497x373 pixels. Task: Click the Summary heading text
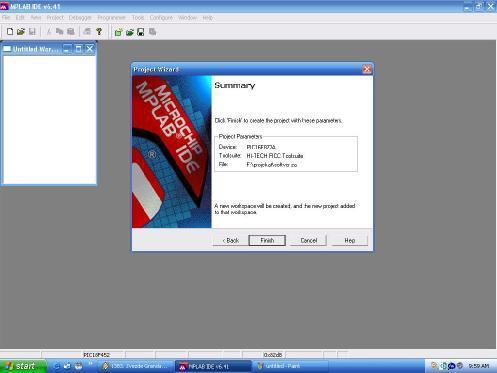pos(235,85)
